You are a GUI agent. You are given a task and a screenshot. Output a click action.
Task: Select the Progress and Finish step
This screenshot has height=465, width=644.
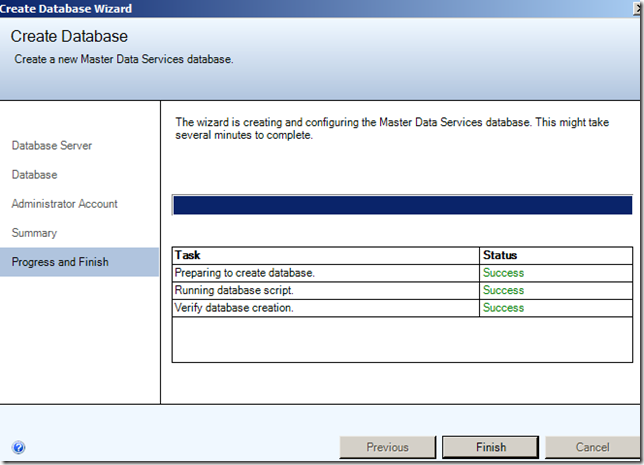click(79, 262)
